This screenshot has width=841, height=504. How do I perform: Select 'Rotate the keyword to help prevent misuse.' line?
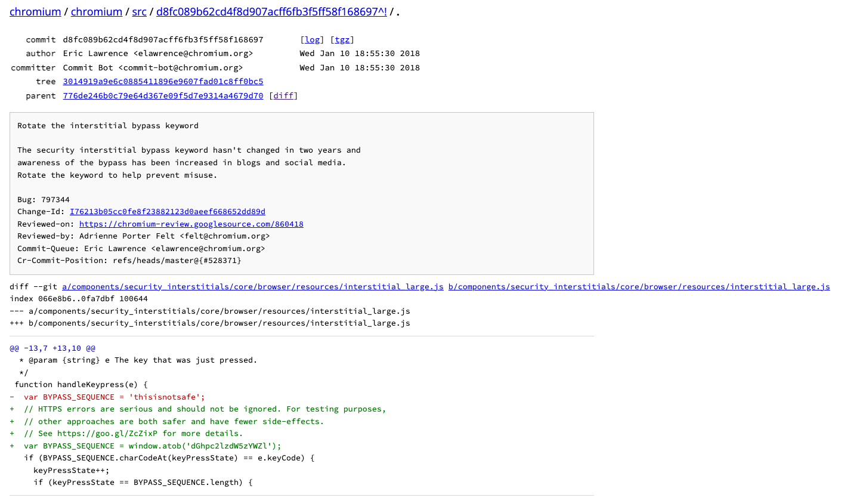[118, 175]
